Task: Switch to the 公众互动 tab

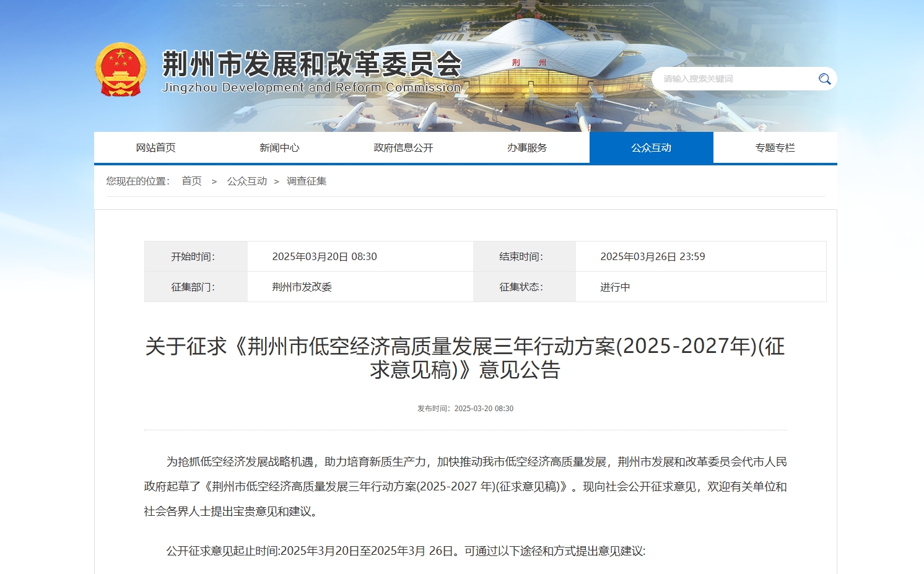Action: 651,147
